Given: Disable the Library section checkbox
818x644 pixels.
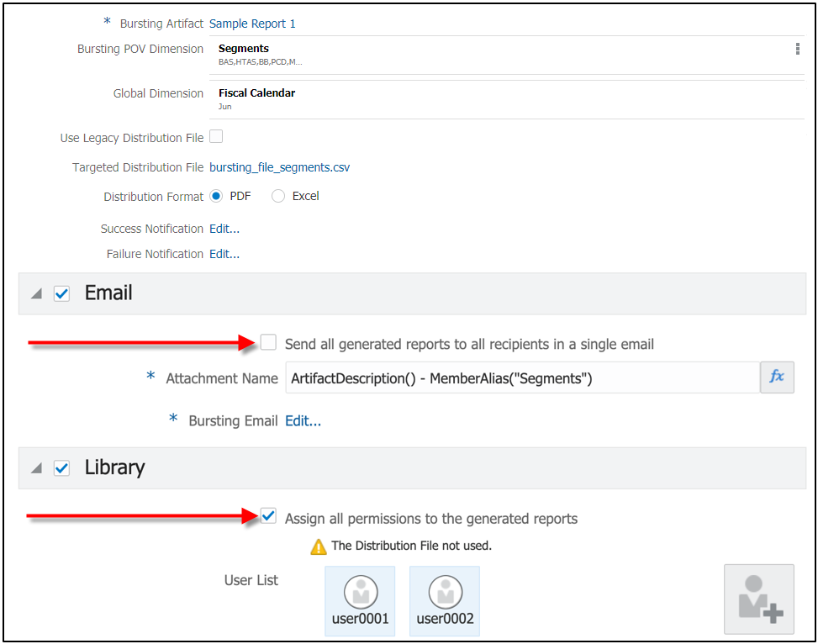Looking at the screenshot, I should [x=61, y=468].
